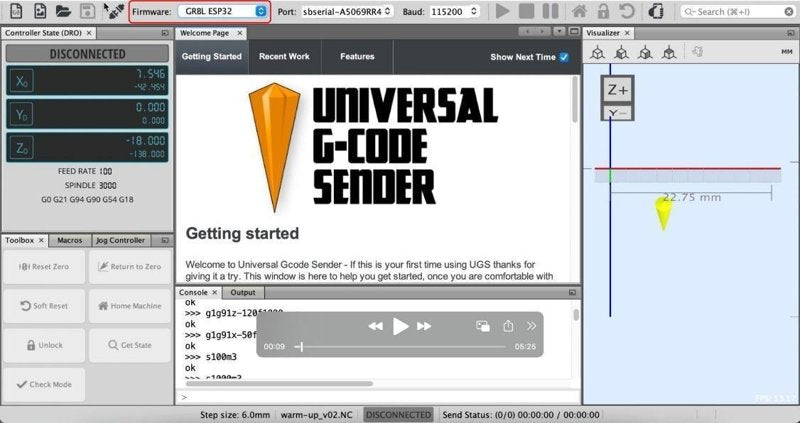Minimize the Visualizer panel group
800x423 pixels.
coord(791,33)
